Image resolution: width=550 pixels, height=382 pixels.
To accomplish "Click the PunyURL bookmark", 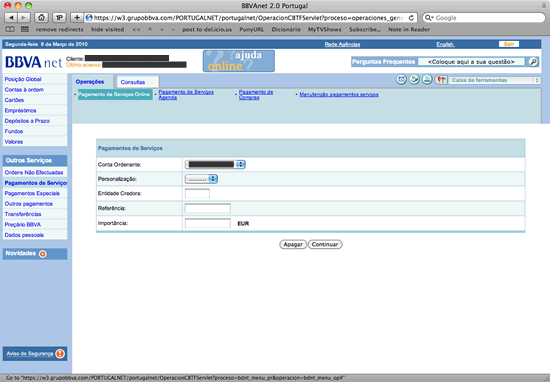I will pyautogui.click(x=251, y=29).
